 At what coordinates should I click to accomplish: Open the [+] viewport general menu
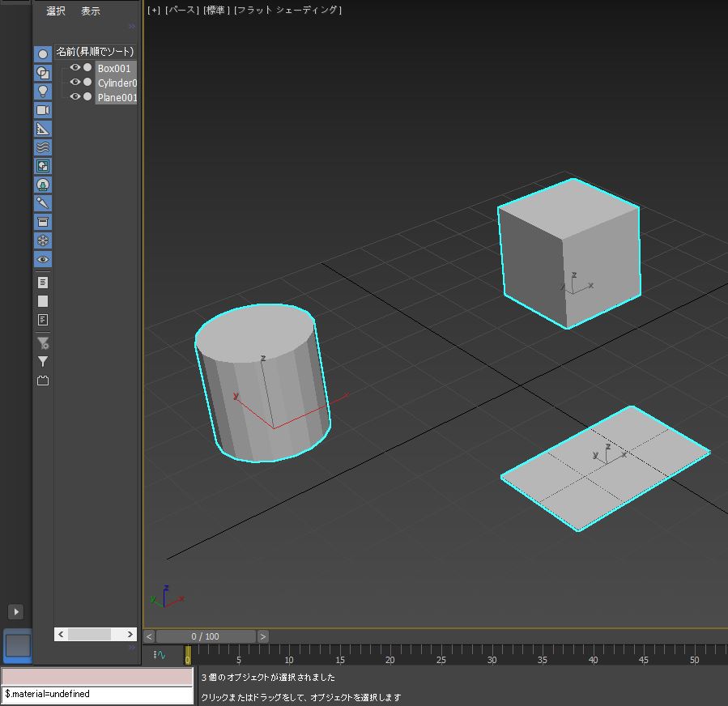point(154,11)
